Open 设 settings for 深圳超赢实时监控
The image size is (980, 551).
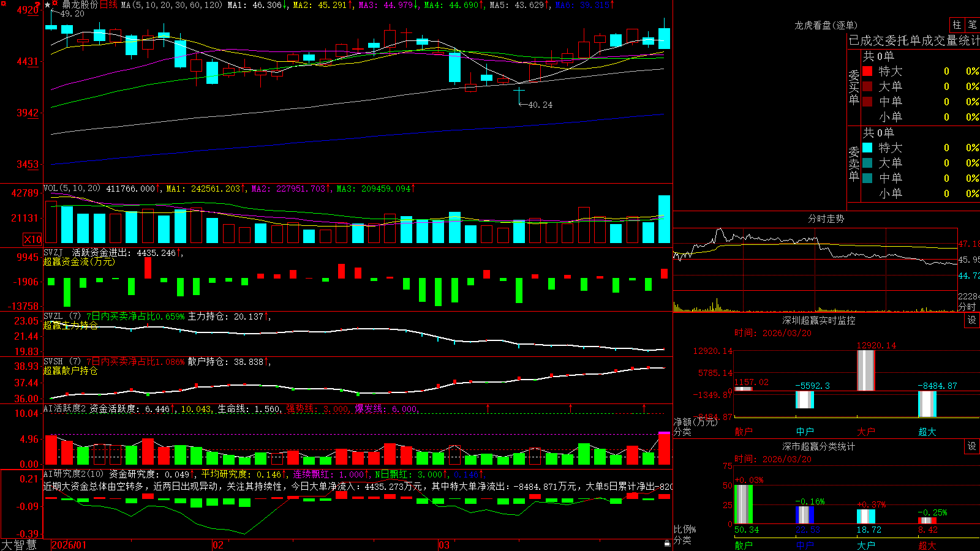click(972, 320)
